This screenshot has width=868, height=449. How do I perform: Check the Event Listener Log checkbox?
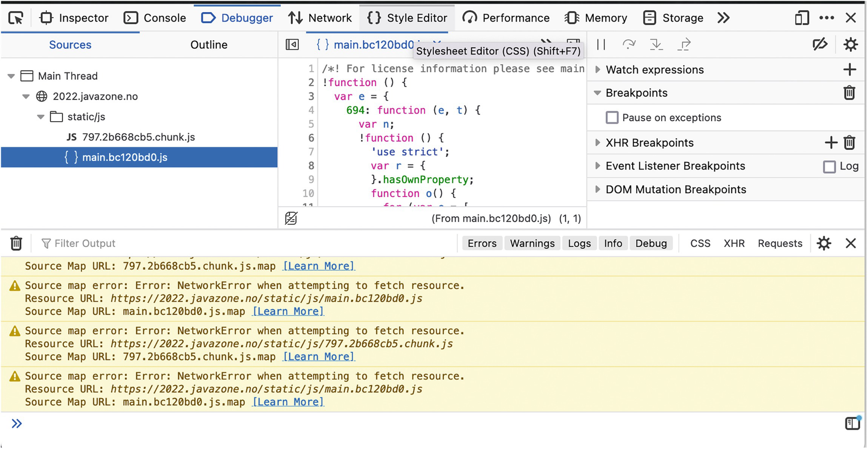click(x=829, y=166)
